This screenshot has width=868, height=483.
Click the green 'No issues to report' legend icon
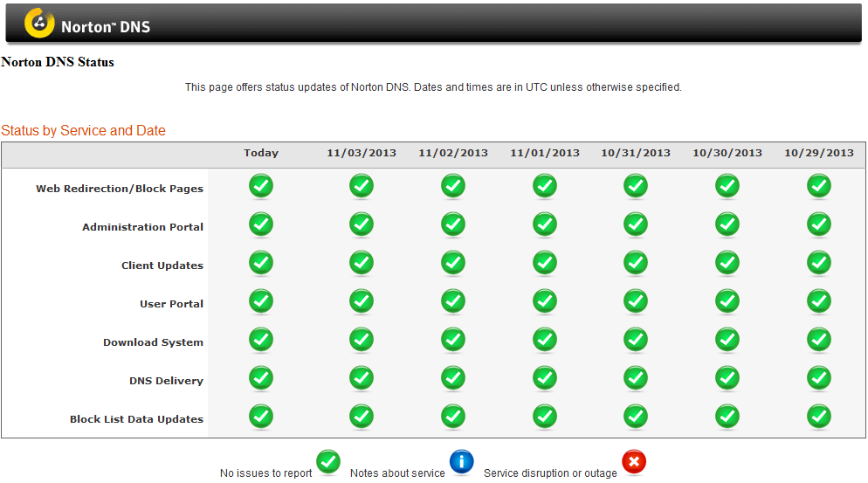click(328, 462)
